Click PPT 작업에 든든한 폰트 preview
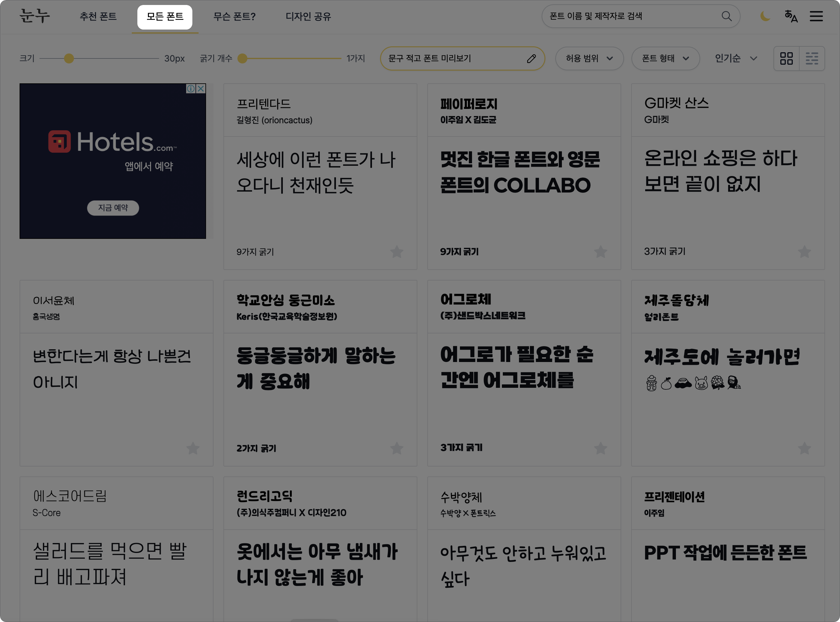The width and height of the screenshot is (840, 622). 726,553
